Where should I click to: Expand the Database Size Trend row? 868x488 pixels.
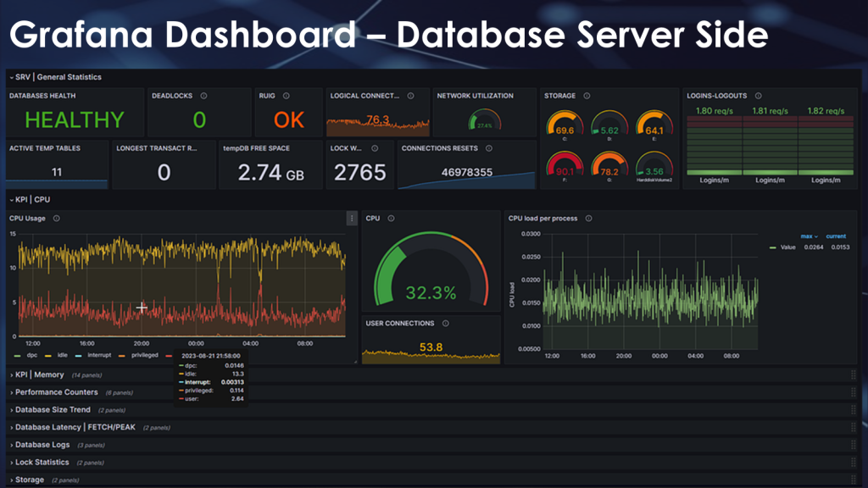[50, 410]
